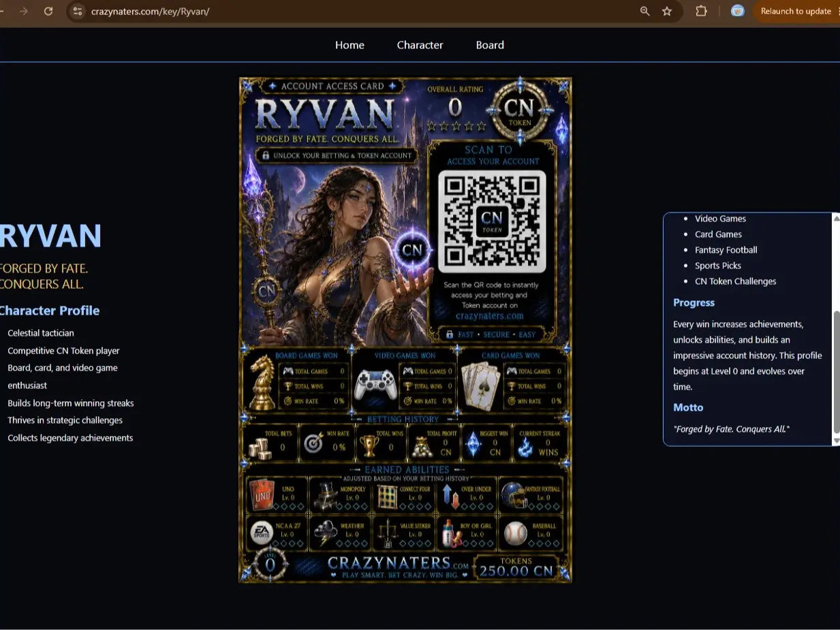Click the Level 0 badge at card bottom
The width and height of the screenshot is (840, 630).
[x=270, y=565]
